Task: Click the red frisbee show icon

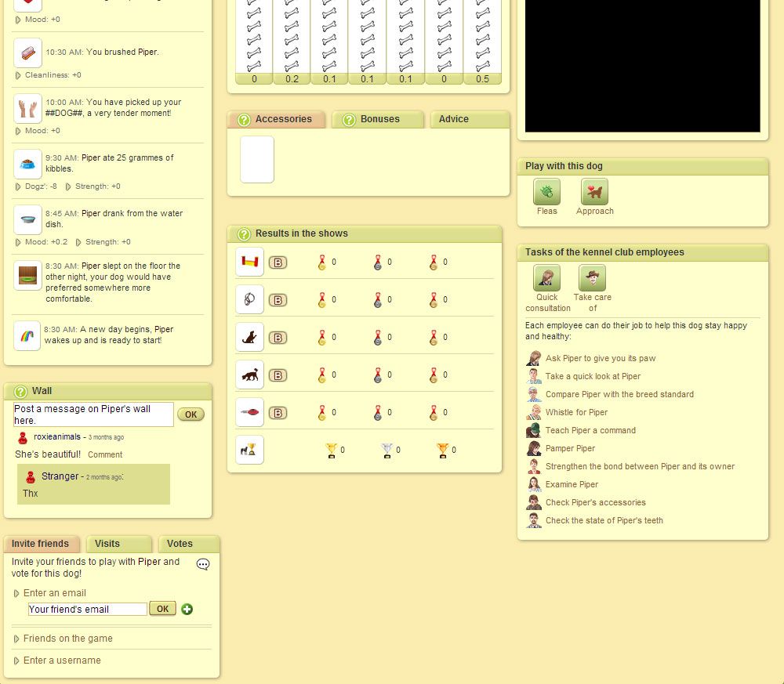Action: [249, 412]
